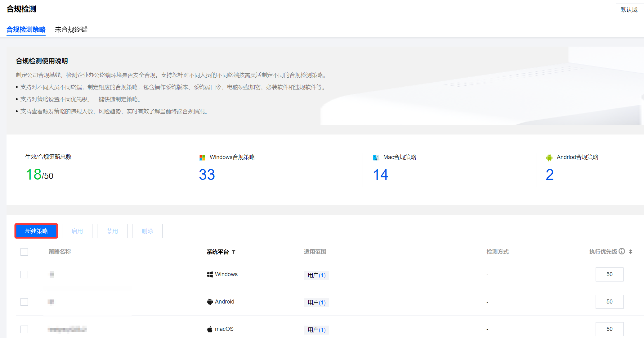Toggle the select-all checkbox in table header
The height and width of the screenshot is (338, 644).
(x=24, y=252)
